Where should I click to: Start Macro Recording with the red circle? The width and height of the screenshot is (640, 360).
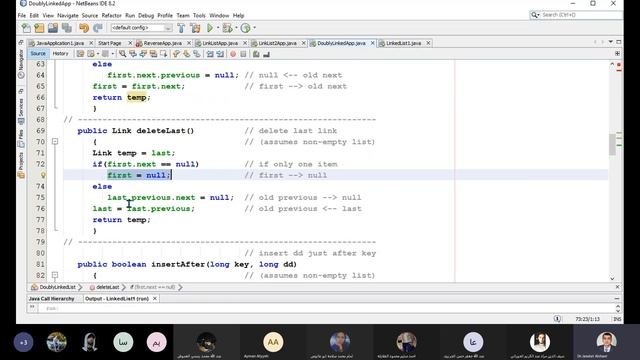233,54
